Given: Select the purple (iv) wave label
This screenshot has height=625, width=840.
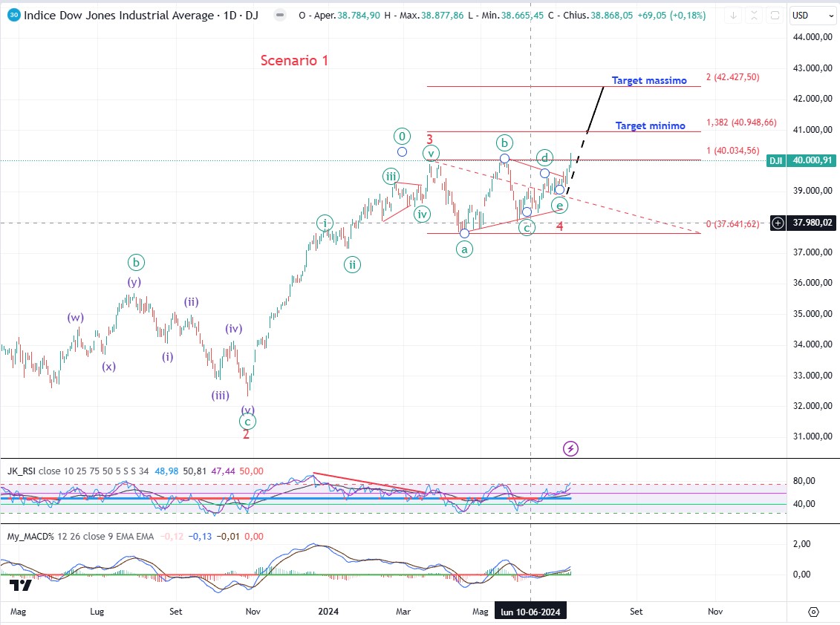Looking at the screenshot, I should (x=233, y=328).
